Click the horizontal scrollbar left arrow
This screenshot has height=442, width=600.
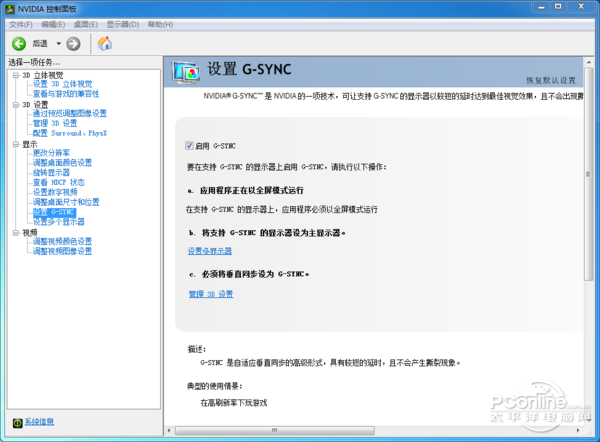click(169, 431)
